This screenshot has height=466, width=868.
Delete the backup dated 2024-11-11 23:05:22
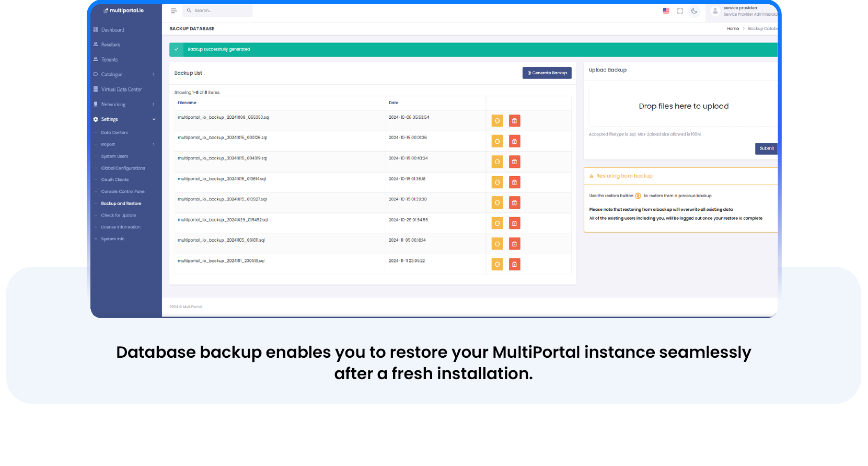tap(515, 264)
